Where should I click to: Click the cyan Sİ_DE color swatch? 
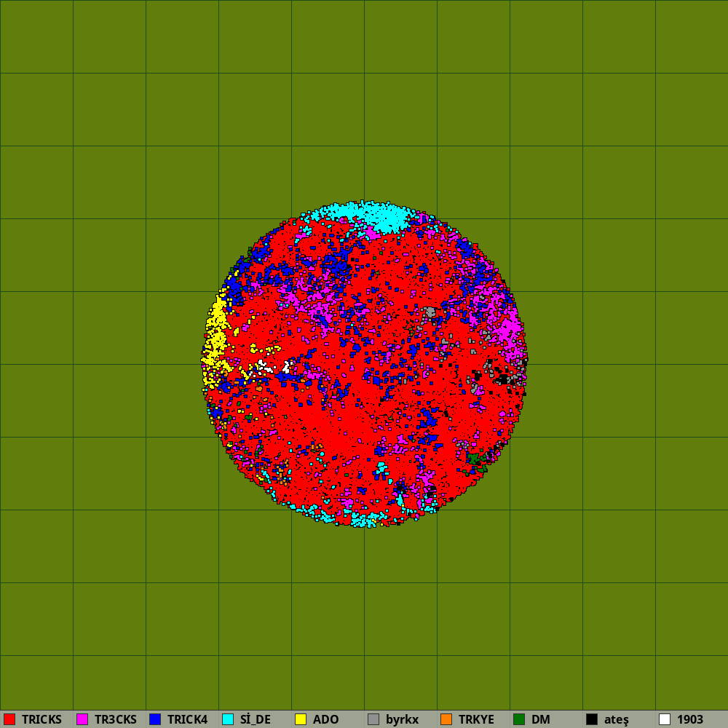click(x=228, y=719)
